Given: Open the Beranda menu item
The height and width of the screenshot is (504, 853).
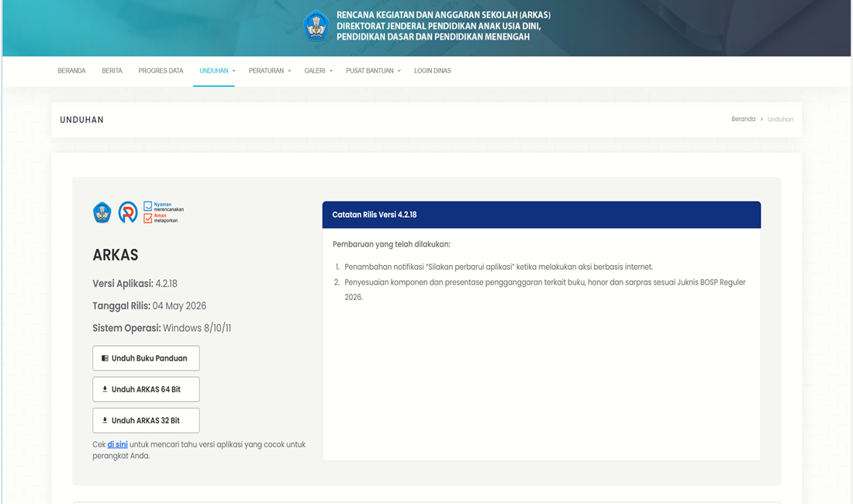Looking at the screenshot, I should [72, 71].
